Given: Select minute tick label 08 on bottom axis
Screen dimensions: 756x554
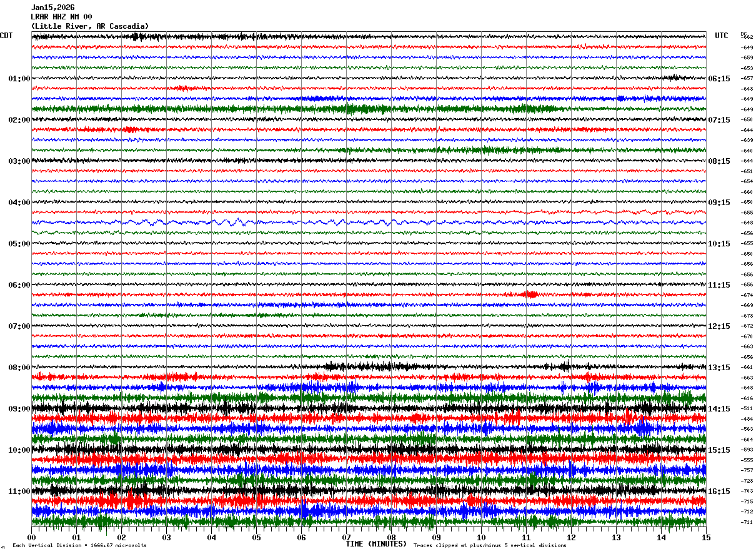Looking at the screenshot, I should pos(392,537).
